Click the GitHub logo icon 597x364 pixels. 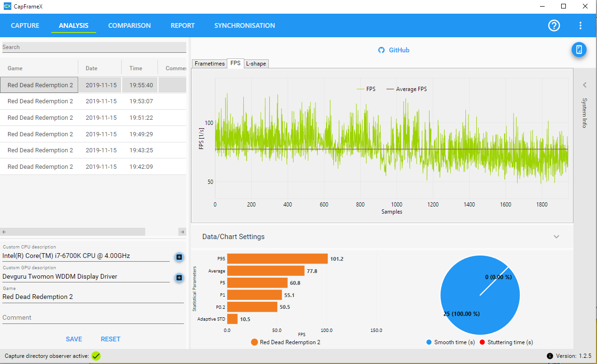[x=381, y=50]
